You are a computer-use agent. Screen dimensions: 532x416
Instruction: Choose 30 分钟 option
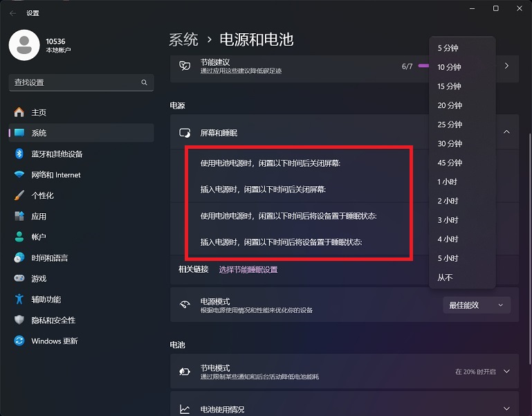(462, 143)
